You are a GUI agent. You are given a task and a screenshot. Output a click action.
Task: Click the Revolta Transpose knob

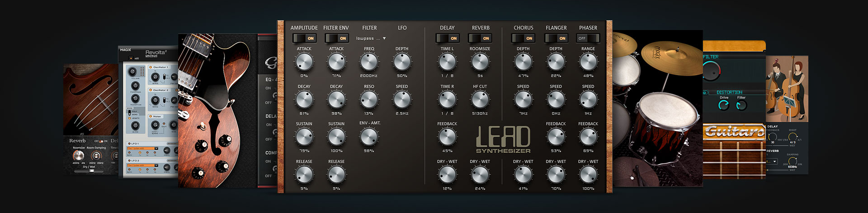135,98
